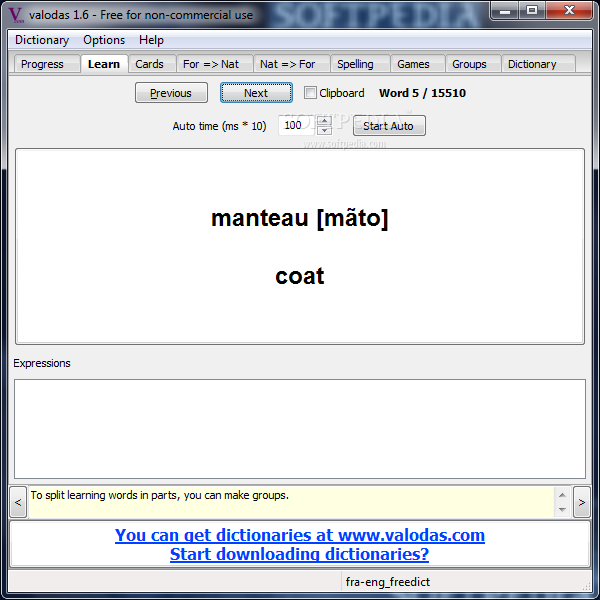
Task: Switch to the Spelling tab
Action: (x=360, y=64)
